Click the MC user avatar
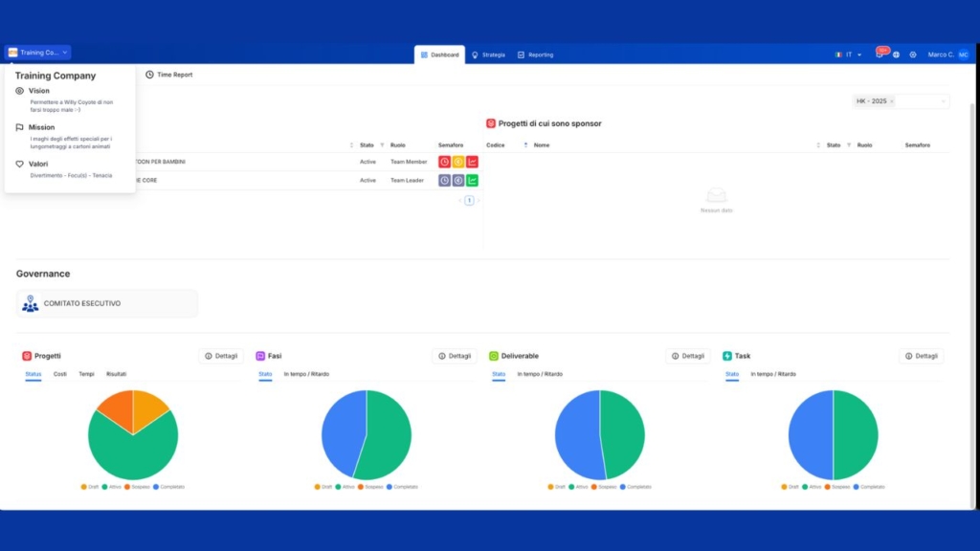This screenshot has width=980, height=551. pos(963,55)
